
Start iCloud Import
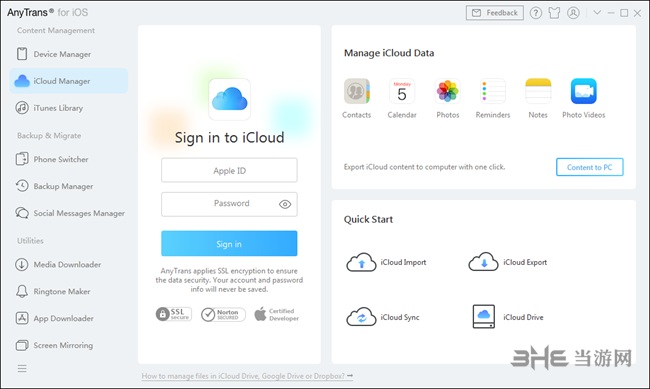pyautogui.click(x=386, y=262)
